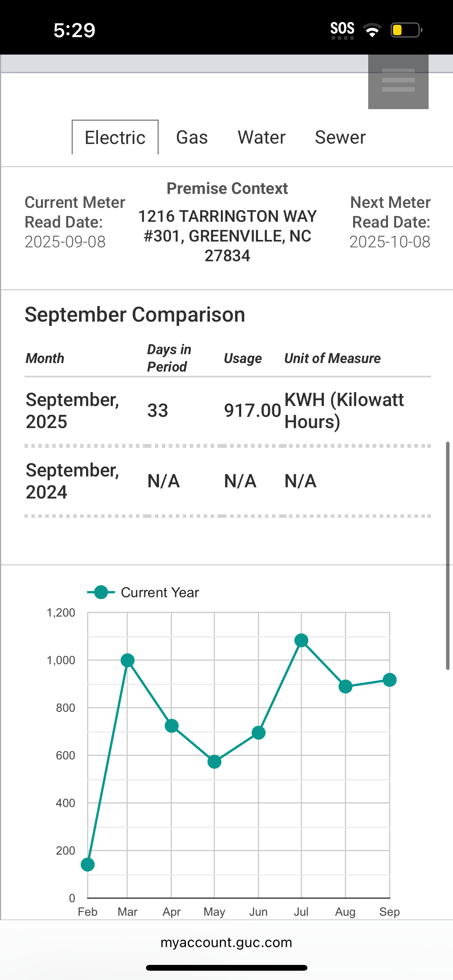453x980 pixels.
Task: Click the September data point on chart
Action: coord(390,680)
